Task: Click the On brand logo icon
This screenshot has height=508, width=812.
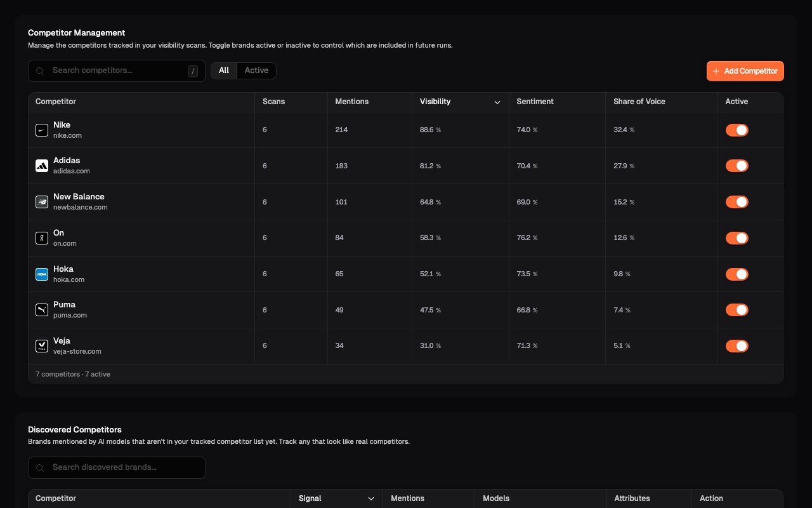Action: click(42, 238)
